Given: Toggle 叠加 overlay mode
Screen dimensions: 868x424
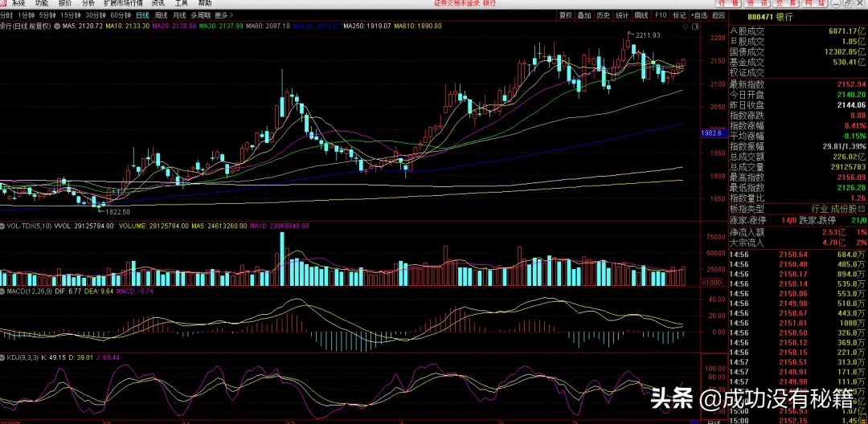Looking at the screenshot, I should pyautogui.click(x=584, y=15).
